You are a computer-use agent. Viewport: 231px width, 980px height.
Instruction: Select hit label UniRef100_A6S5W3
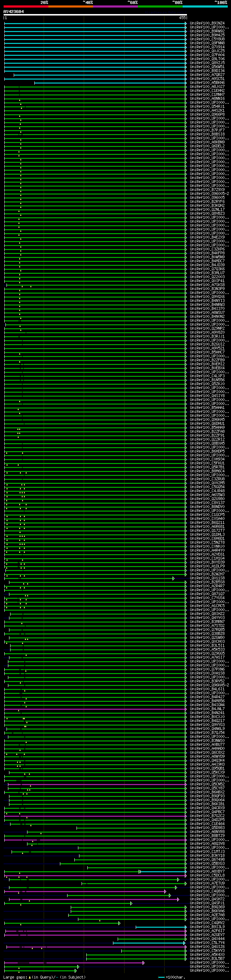click(x=208, y=495)
